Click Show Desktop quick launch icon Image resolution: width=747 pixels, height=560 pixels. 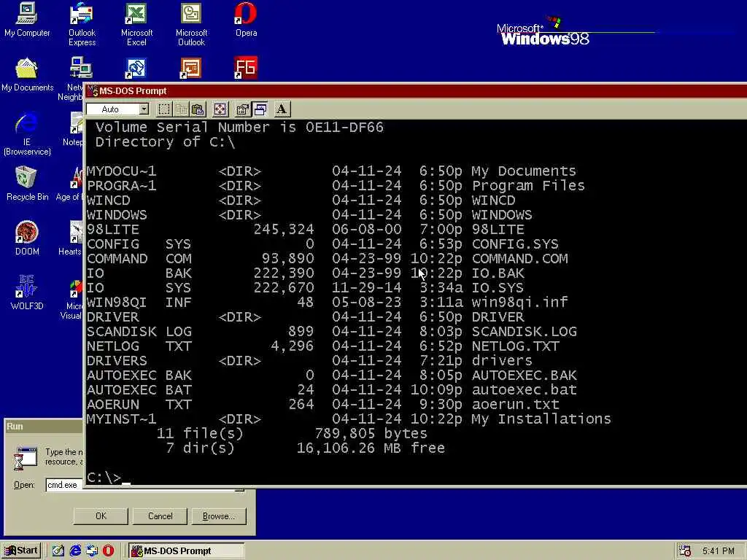click(x=58, y=551)
